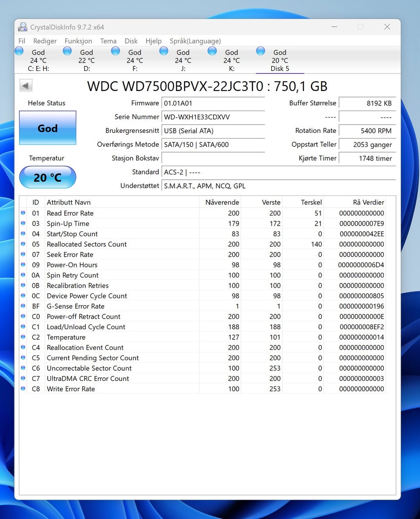
Task: Select the C: E: H: disk status icon
Action: point(19,51)
